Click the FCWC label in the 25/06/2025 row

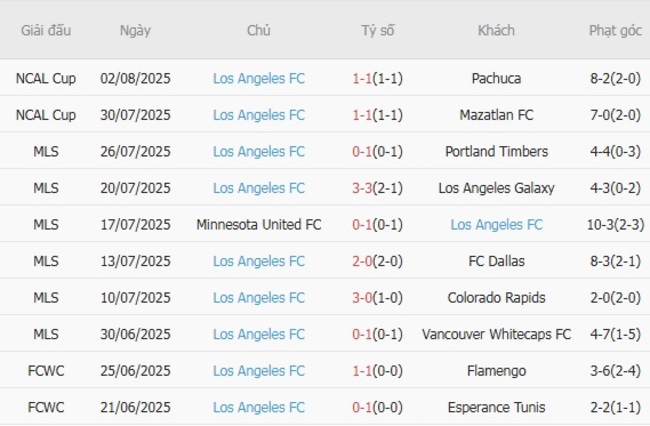pos(46,371)
